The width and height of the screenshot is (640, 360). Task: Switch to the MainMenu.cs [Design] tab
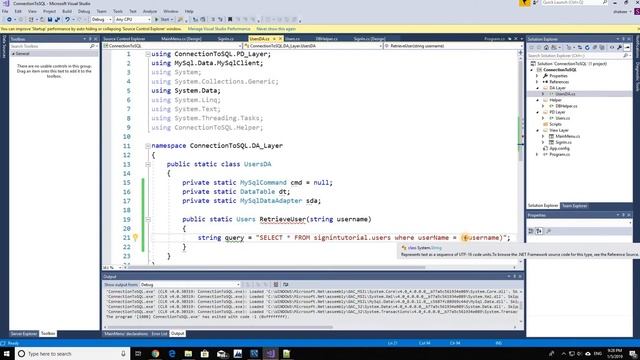click(x=181, y=39)
